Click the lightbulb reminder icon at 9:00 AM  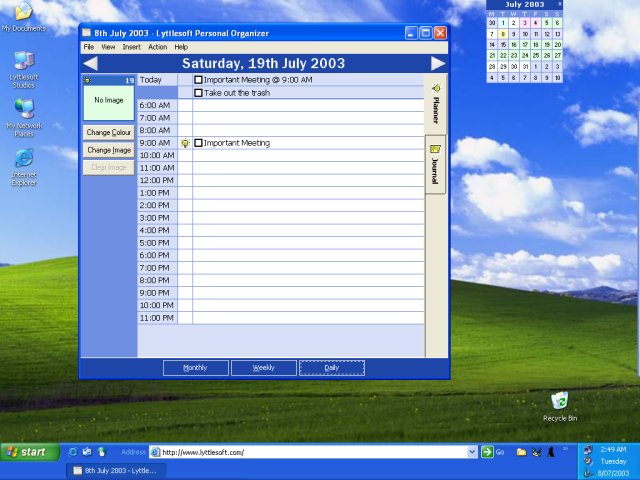(x=185, y=143)
